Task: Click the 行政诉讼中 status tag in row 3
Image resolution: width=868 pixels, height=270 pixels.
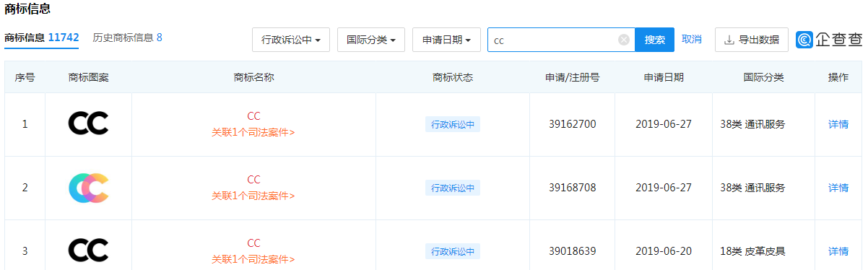Action: click(453, 251)
